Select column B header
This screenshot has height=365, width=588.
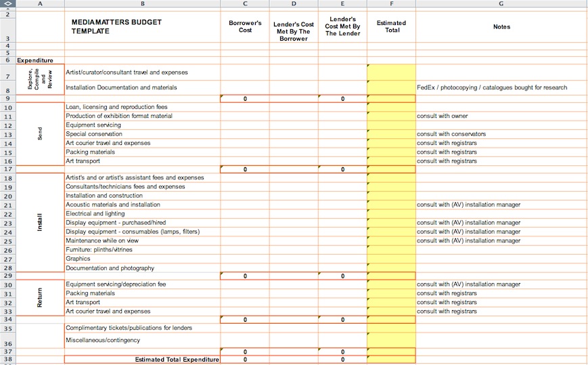tap(143, 3)
